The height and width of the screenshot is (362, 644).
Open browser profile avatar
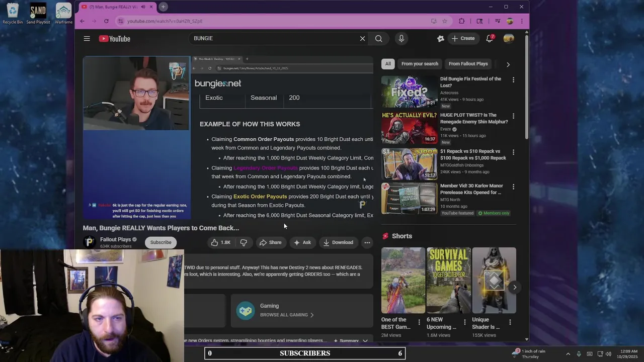[510, 21]
